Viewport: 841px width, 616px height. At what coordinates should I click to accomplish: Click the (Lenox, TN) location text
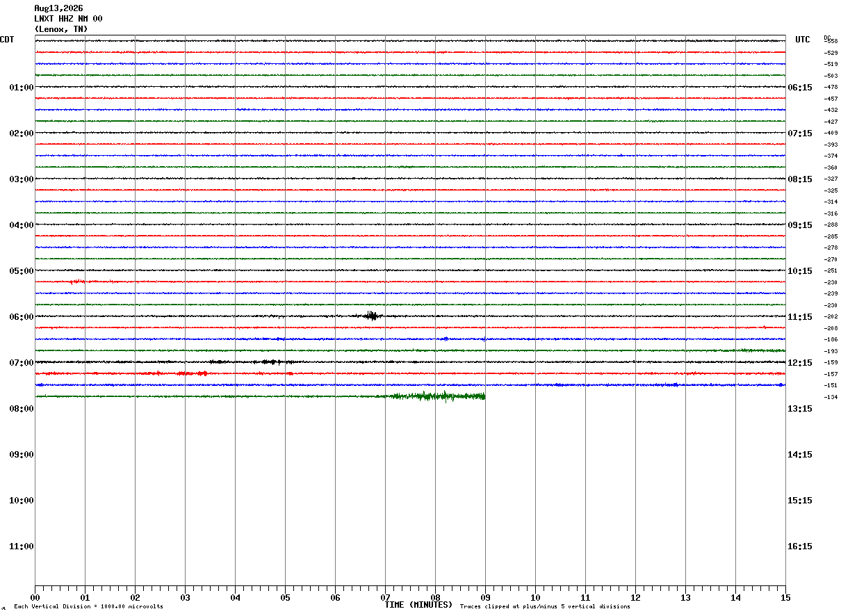click(61, 29)
